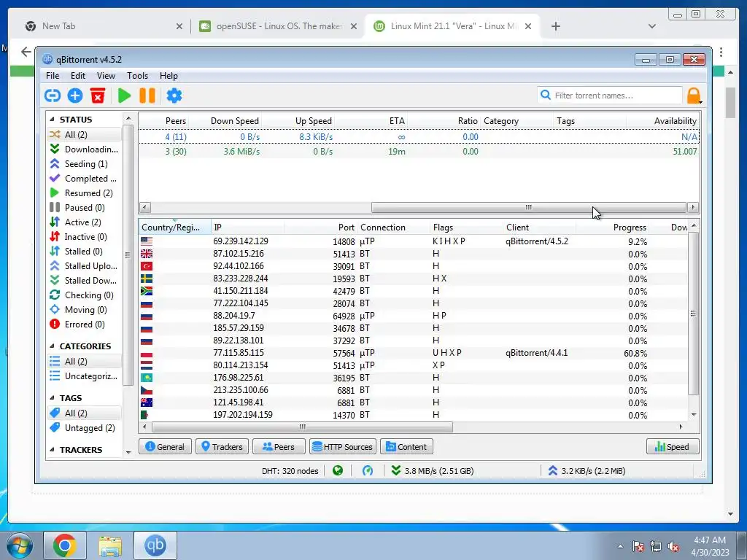The width and height of the screenshot is (747, 560).
Task: Select the Untagged (2) tag filter
Action: (85, 428)
